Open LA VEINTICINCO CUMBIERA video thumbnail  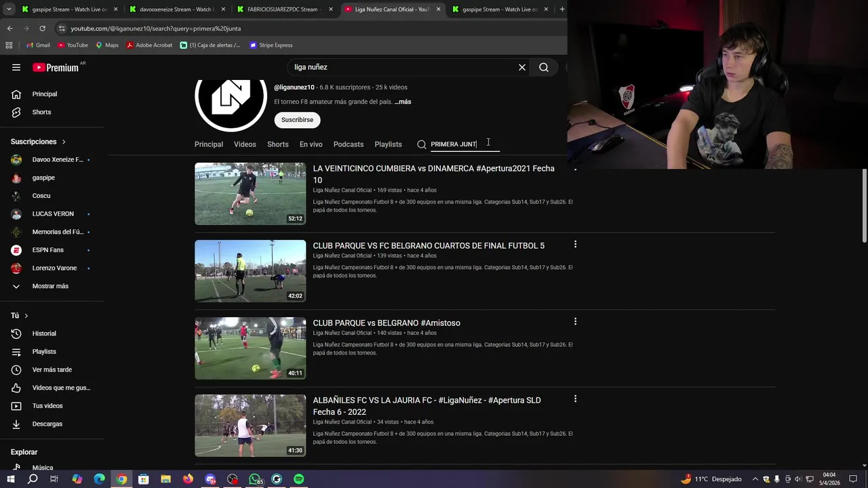[250, 194]
